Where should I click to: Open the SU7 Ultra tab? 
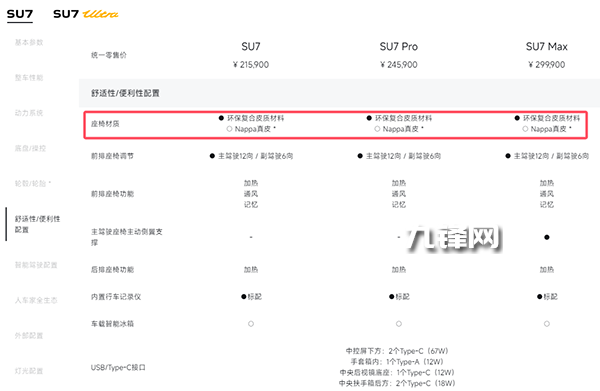tap(86, 14)
